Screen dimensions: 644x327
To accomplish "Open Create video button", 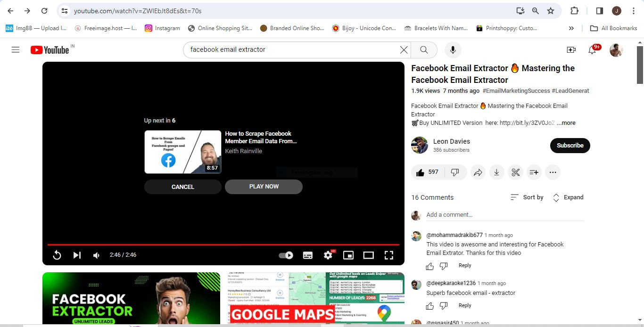I will (571, 49).
